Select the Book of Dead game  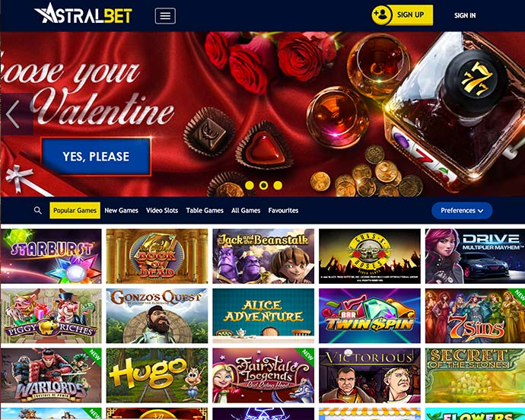[x=157, y=256]
